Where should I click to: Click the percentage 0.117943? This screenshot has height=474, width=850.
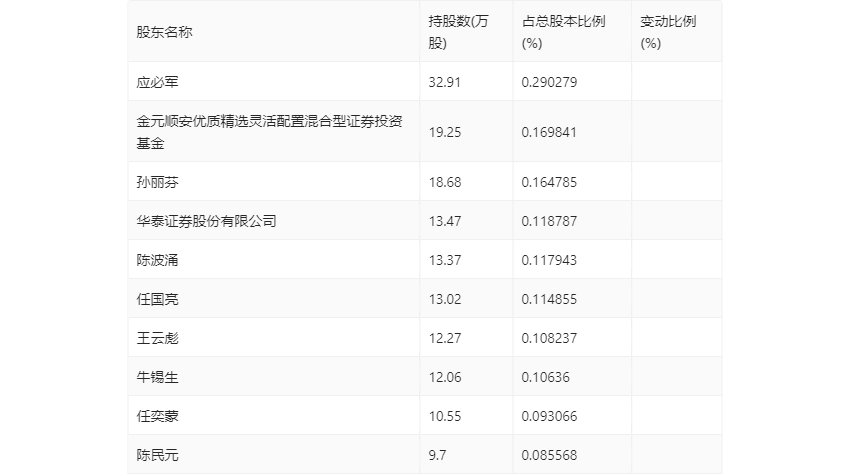549,260
